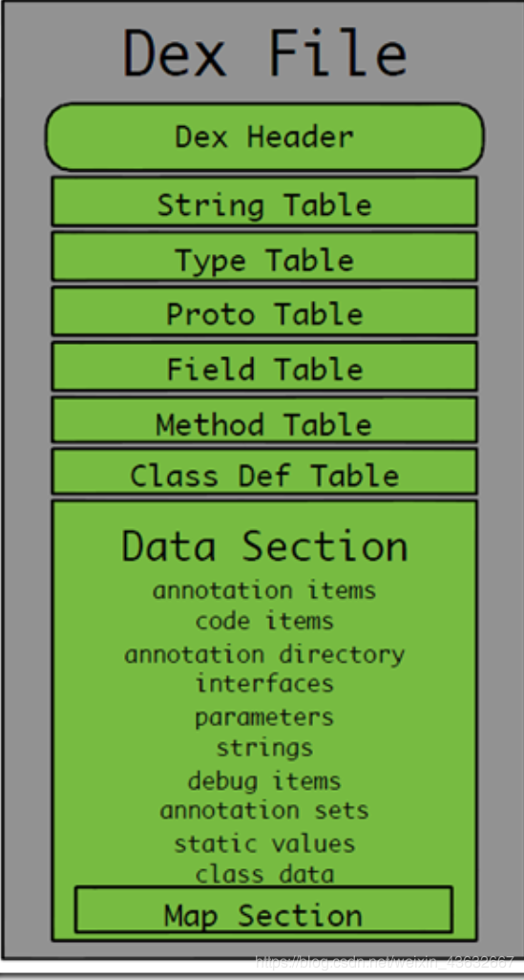Viewport: 524px width, 980px height.
Task: Select the Type Table box
Action: pyautogui.click(x=264, y=256)
